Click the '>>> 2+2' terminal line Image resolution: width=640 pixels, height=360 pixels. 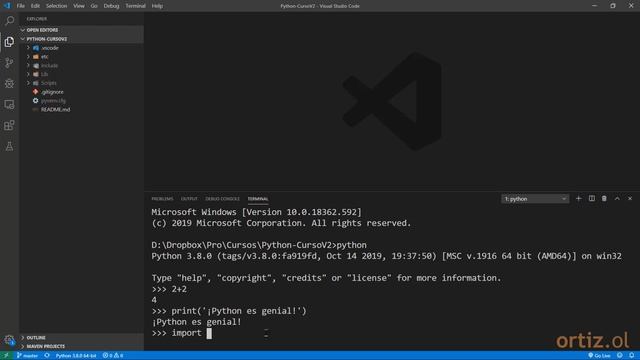click(169, 289)
